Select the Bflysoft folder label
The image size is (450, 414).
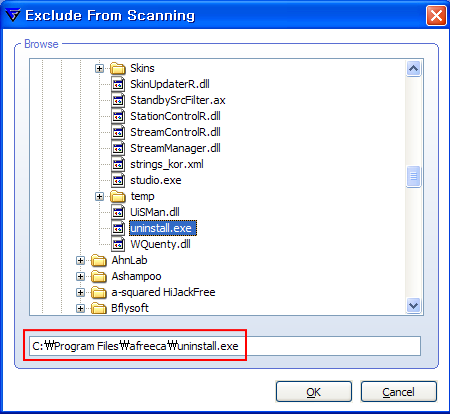pos(130,308)
